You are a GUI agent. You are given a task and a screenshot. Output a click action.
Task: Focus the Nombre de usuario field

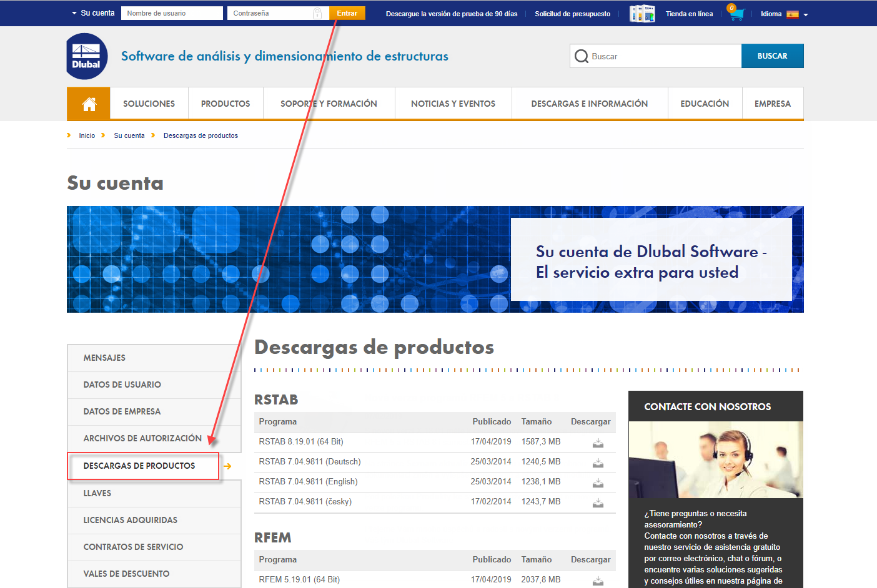(172, 13)
